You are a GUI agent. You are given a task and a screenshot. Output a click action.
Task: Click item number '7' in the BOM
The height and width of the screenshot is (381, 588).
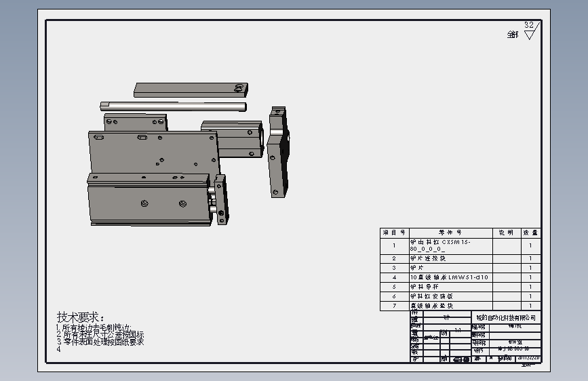pyautogui.click(x=394, y=306)
